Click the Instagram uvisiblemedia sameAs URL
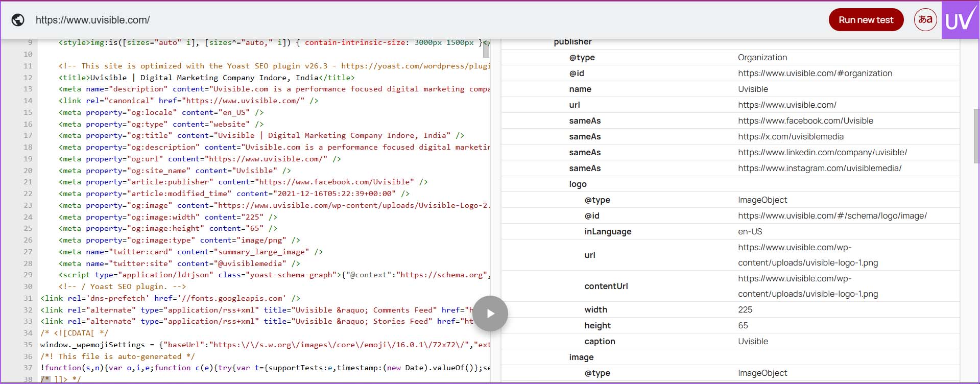 (819, 168)
